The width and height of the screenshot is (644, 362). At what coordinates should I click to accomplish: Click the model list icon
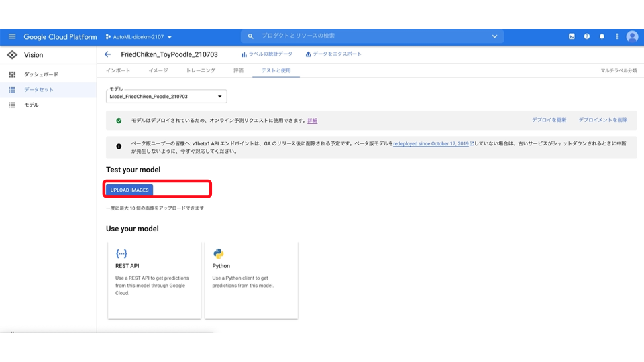pos(12,105)
